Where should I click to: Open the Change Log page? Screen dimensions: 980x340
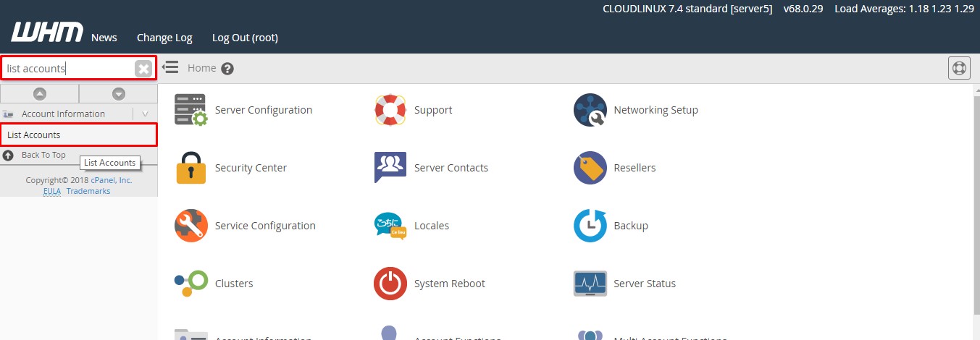pyautogui.click(x=164, y=38)
